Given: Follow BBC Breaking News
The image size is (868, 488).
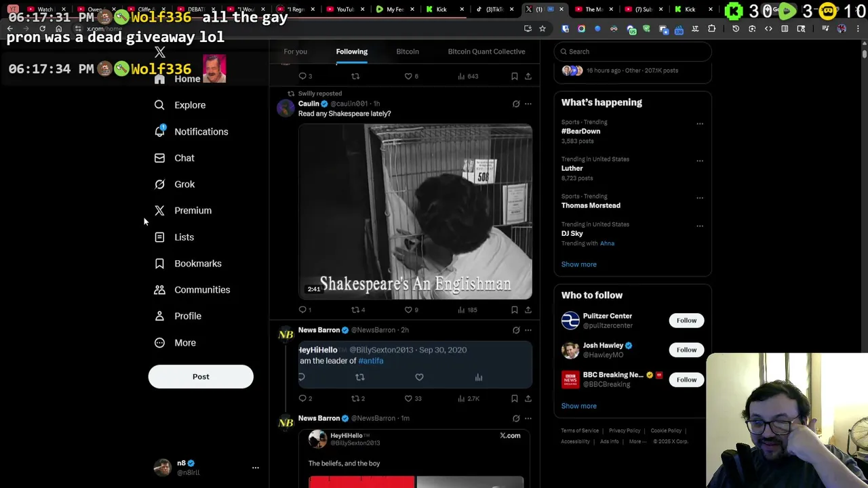Looking at the screenshot, I should 686,380.
